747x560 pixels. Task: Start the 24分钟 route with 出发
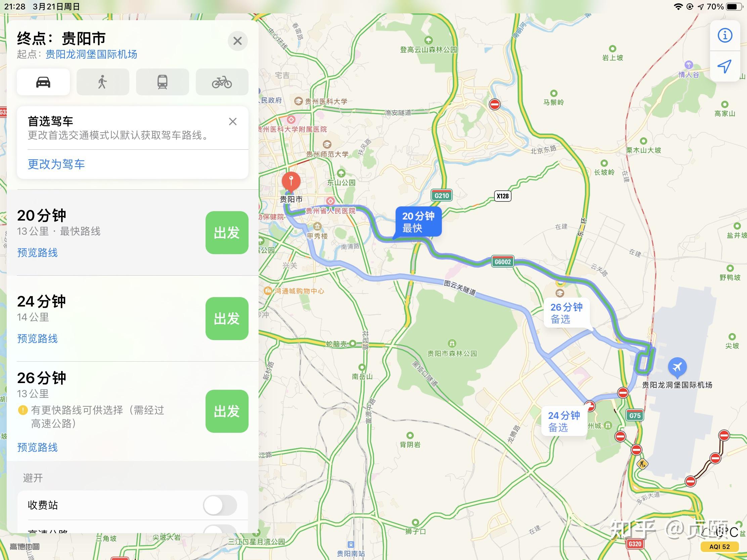coord(227,318)
